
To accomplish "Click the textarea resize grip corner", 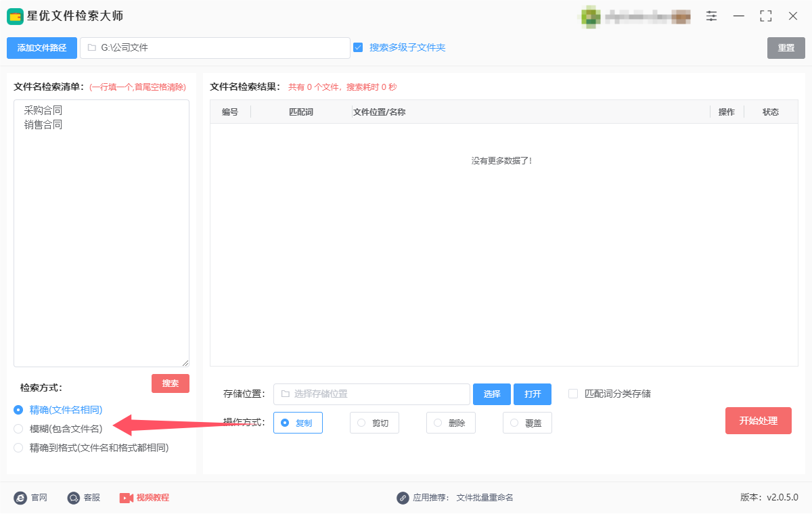I will coord(185,363).
